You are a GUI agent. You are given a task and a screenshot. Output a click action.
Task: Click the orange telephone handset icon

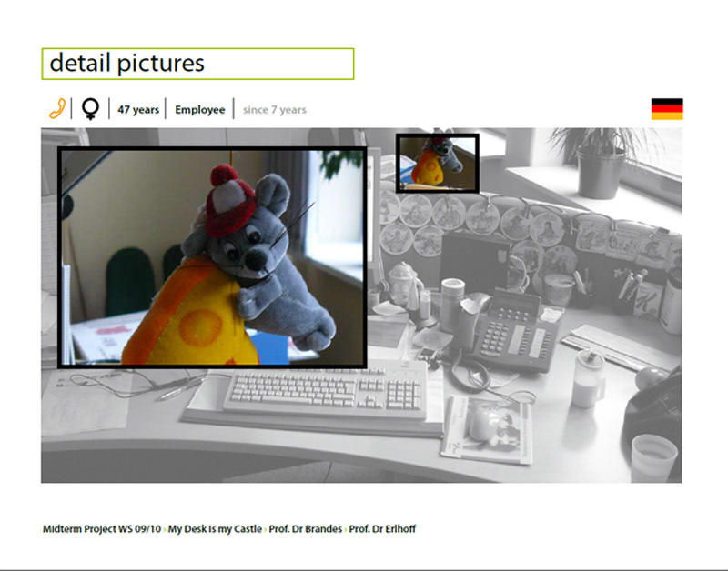(x=57, y=108)
